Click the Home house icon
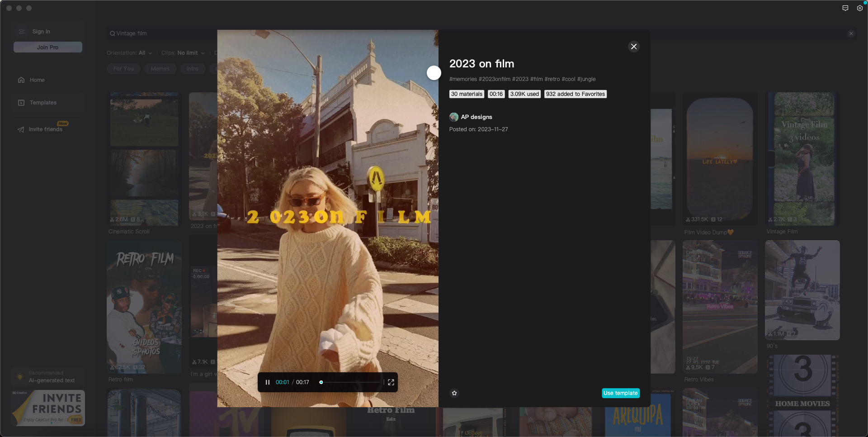 [x=21, y=80]
